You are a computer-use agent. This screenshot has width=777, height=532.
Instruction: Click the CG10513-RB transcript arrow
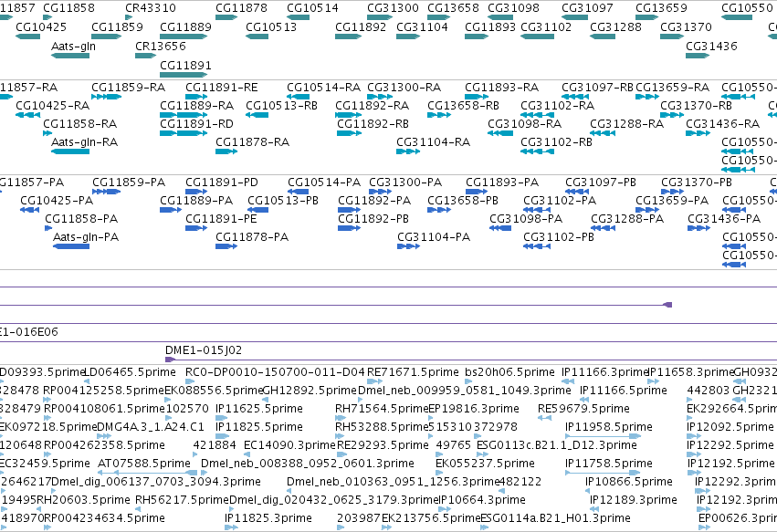pos(257,115)
